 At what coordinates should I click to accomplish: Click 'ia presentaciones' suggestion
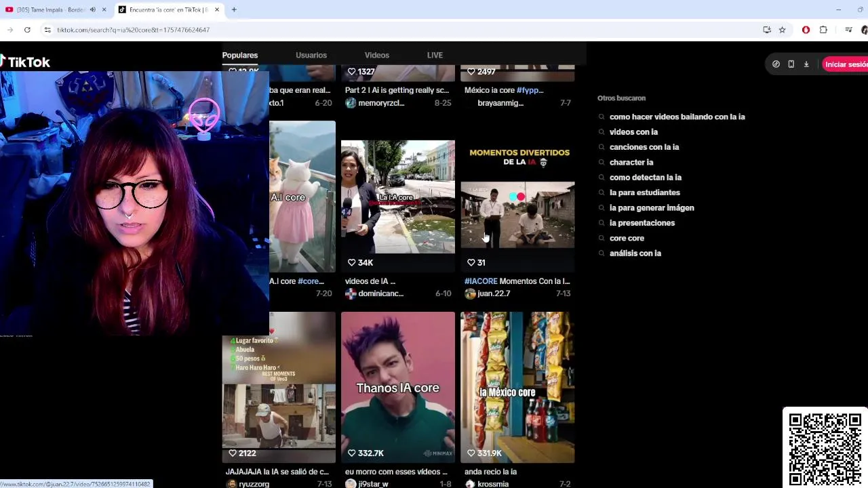[x=642, y=223]
